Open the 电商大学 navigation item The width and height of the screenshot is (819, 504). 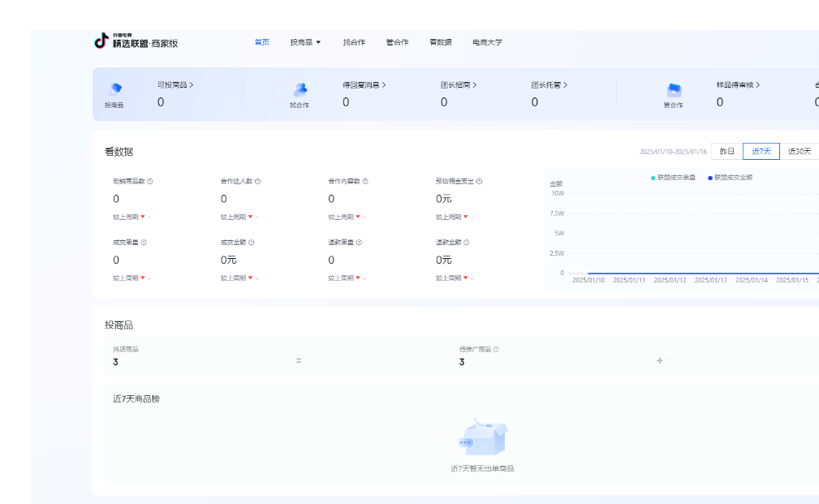point(487,42)
